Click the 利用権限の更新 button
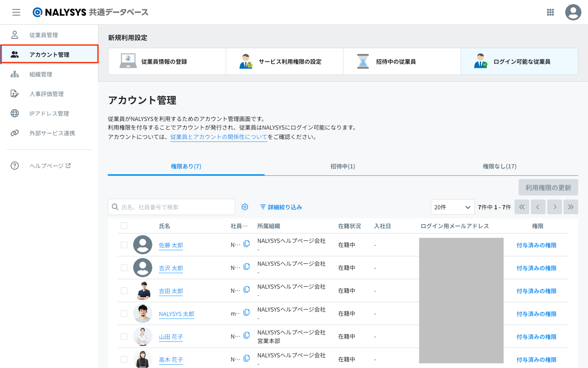 coord(548,188)
